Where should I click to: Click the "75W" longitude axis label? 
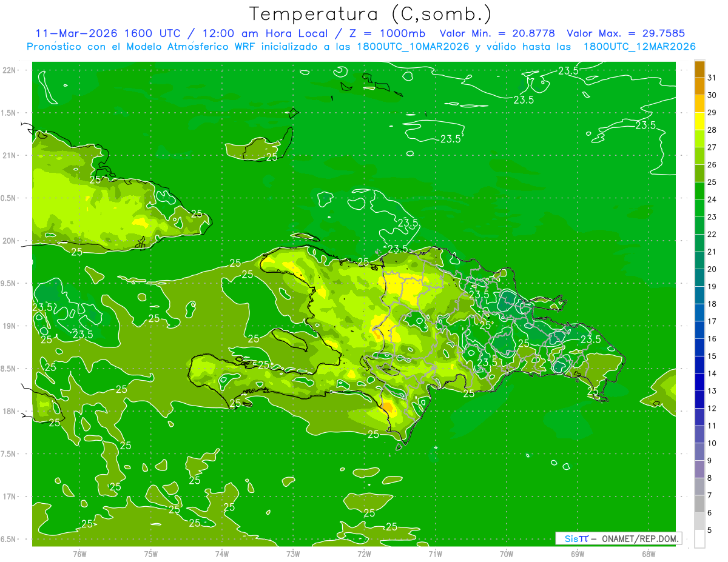(x=151, y=554)
